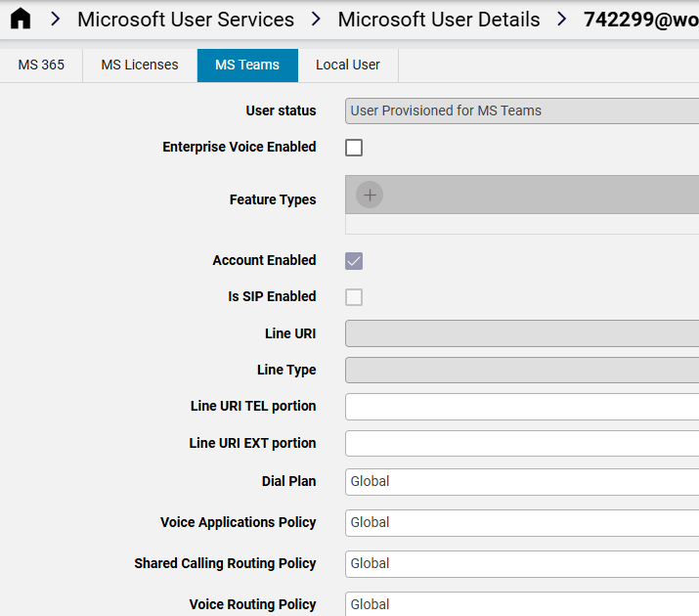699x616 pixels.
Task: Click the Enterprise Voice Enabled label
Action: click(x=240, y=147)
